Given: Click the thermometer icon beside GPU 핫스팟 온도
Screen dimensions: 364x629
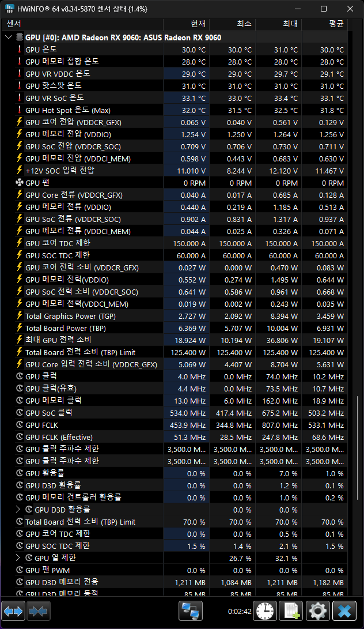Looking at the screenshot, I should pyautogui.click(x=19, y=85).
